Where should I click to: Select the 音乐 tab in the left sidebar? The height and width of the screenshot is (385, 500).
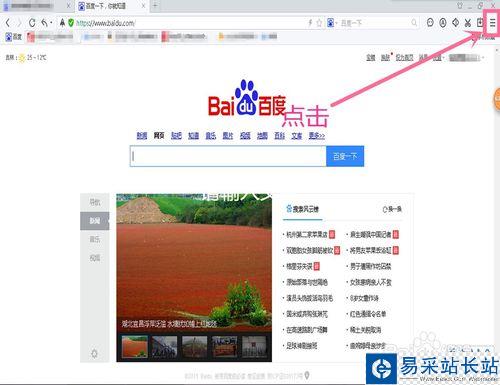point(95,239)
